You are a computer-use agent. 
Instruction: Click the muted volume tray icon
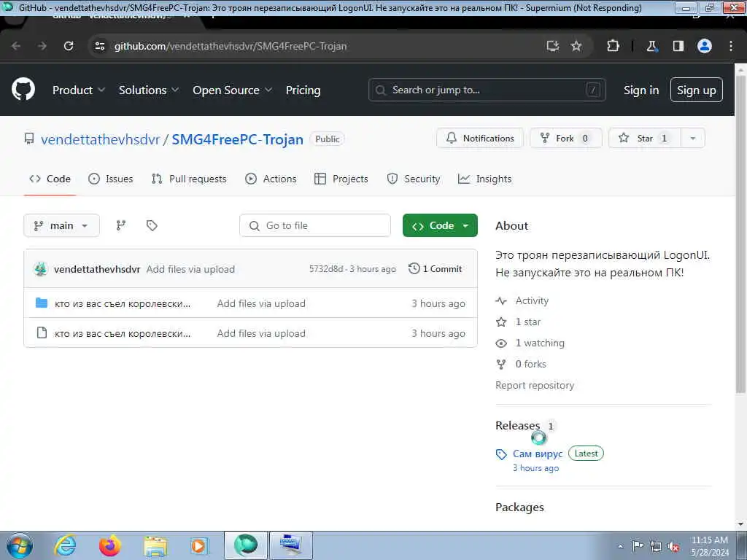673,547
